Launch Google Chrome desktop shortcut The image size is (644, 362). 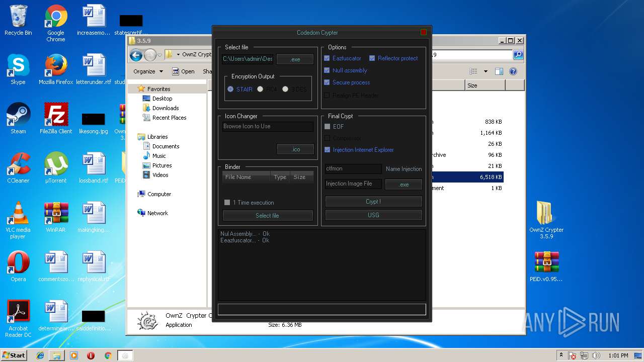[56, 23]
